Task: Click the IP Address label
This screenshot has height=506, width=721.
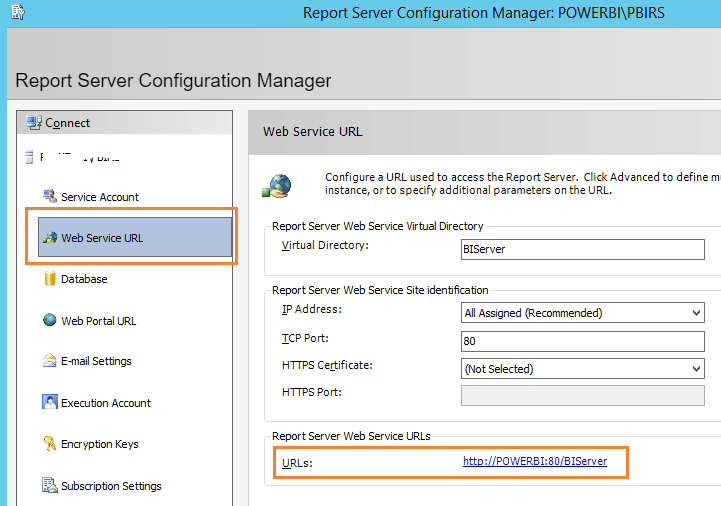Action: pos(312,309)
